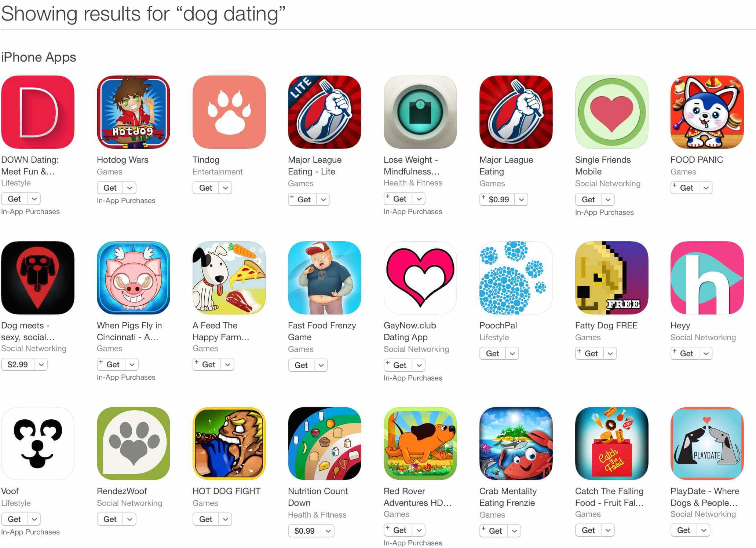Open the FOOD PANIC cat icon
Viewport: 756px width, 548px height.
pyautogui.click(x=707, y=112)
